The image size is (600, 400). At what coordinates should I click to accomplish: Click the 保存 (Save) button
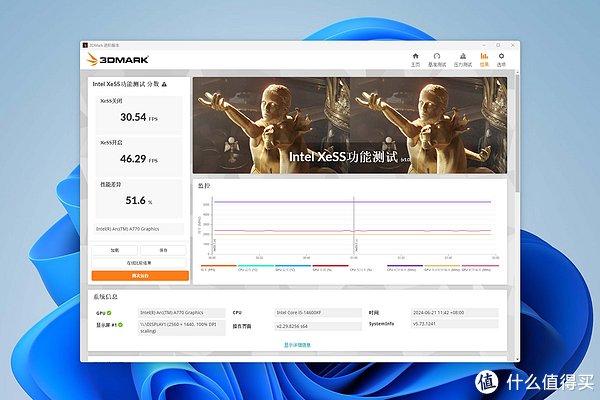(163, 250)
